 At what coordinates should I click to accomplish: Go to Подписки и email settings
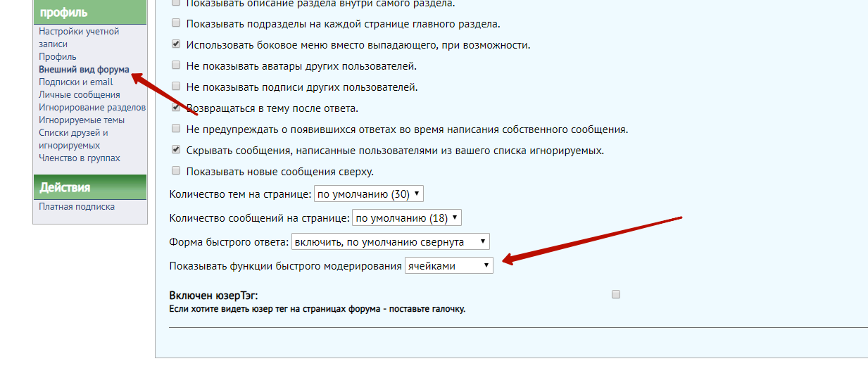click(x=75, y=82)
